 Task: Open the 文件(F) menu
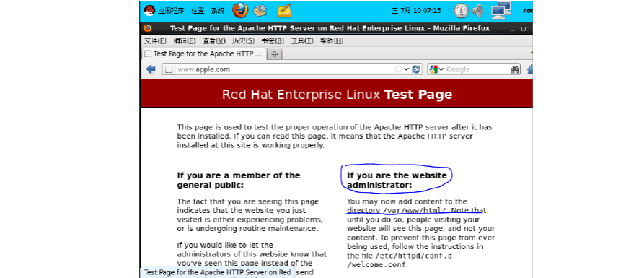[x=155, y=40]
